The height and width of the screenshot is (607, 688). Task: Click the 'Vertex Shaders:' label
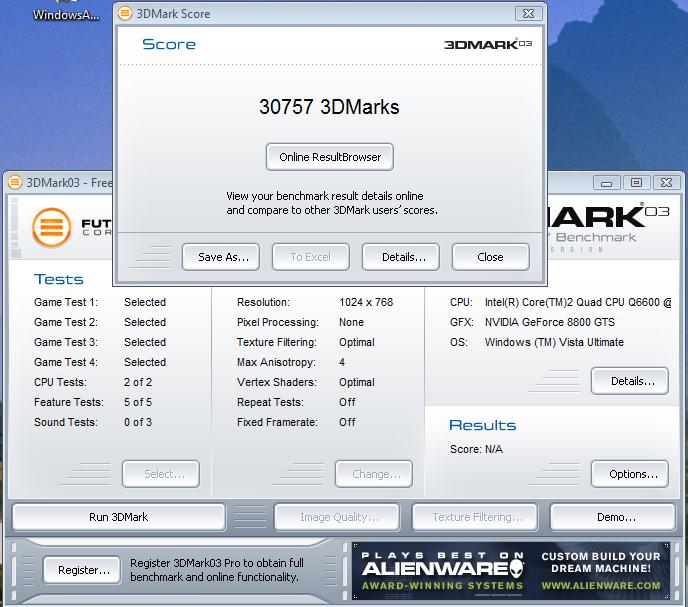pos(276,382)
